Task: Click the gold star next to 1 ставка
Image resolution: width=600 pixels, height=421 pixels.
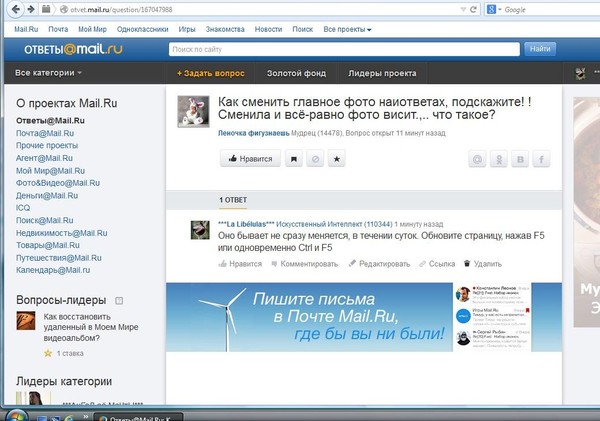Action: (x=48, y=353)
